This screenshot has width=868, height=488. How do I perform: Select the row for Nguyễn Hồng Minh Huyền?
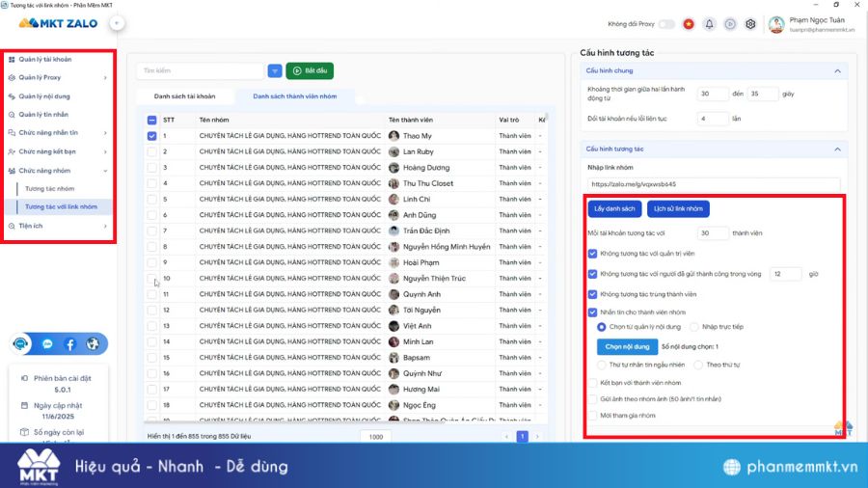[343, 247]
